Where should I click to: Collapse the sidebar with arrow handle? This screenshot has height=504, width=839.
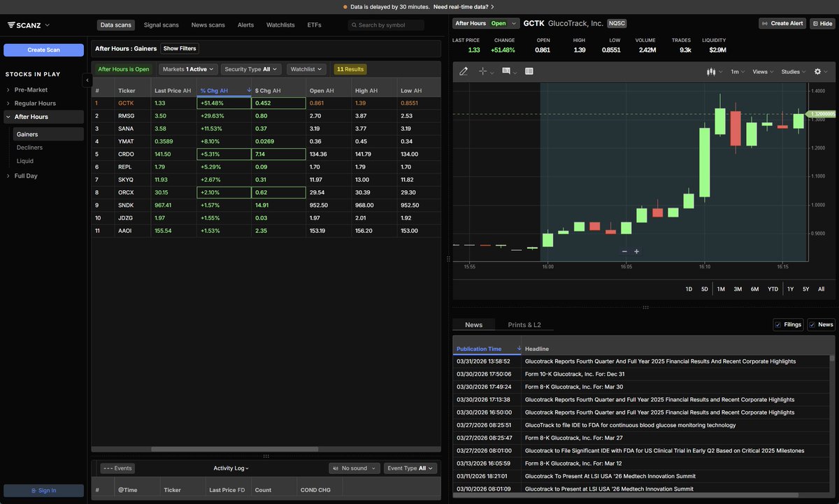(87, 80)
